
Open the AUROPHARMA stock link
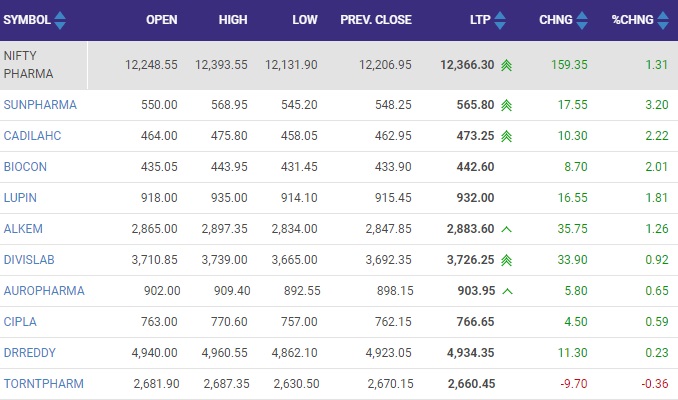point(44,291)
